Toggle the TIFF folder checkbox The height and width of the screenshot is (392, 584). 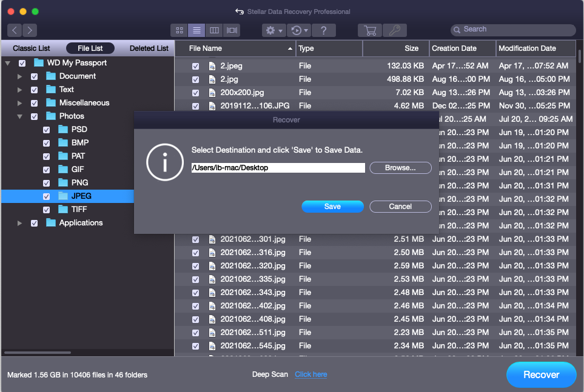pos(47,210)
